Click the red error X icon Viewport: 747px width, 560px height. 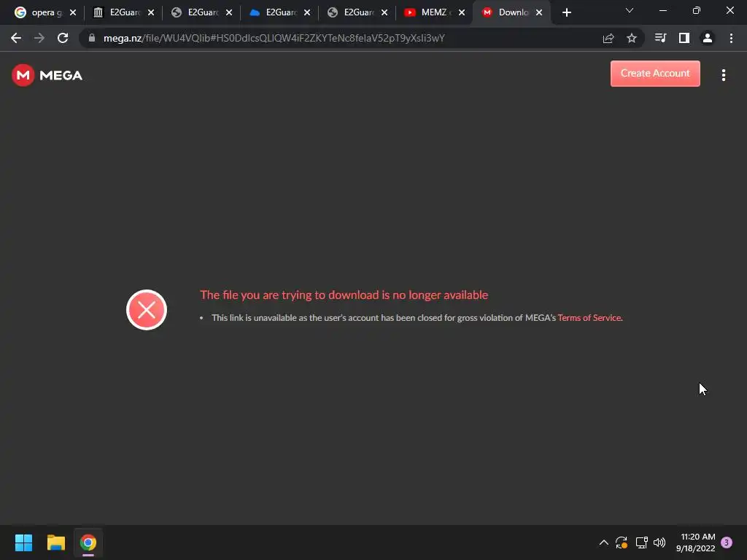point(147,309)
